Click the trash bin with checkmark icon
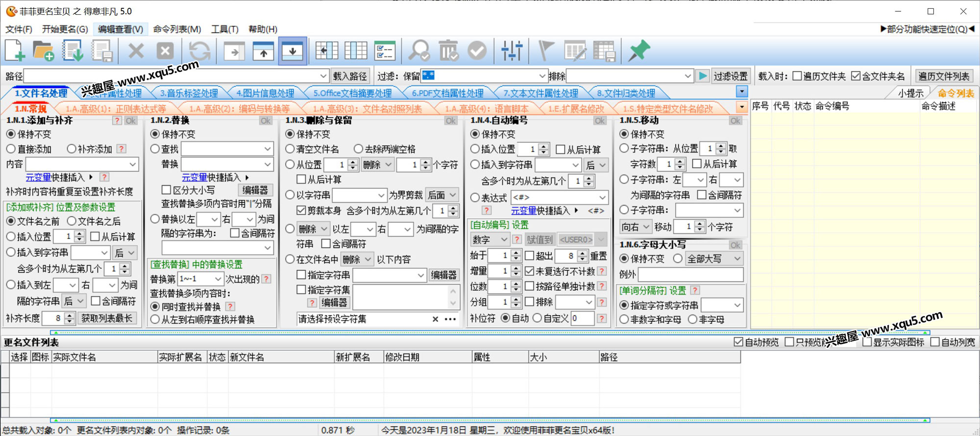Image resolution: width=980 pixels, height=436 pixels. coord(448,51)
